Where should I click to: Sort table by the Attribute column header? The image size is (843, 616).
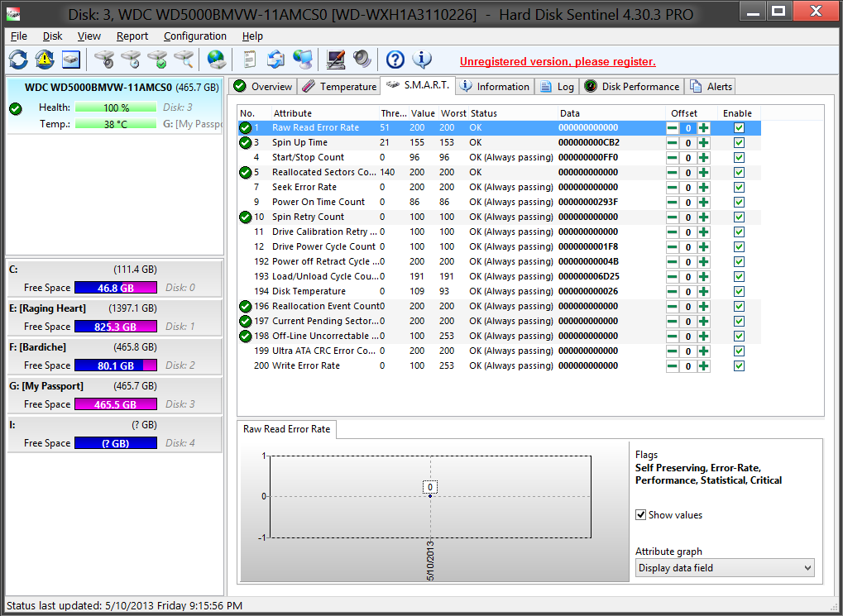pos(325,113)
